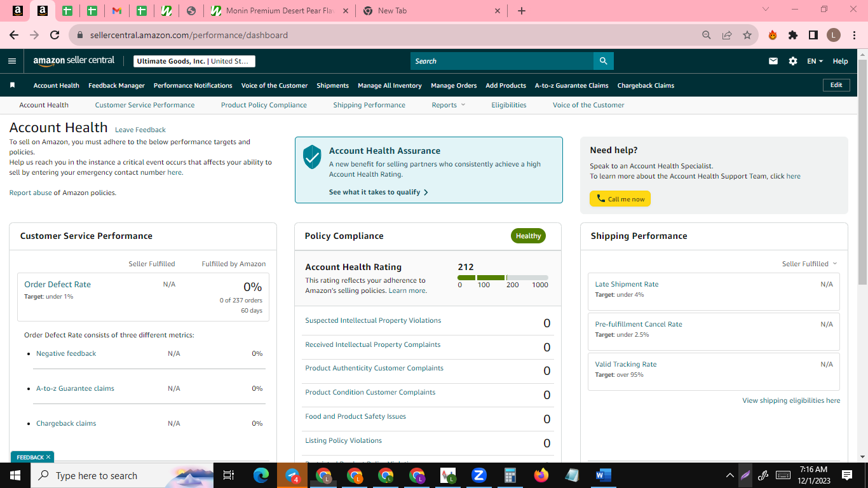
Task: Open the Late Shipment Rate link
Action: point(627,284)
